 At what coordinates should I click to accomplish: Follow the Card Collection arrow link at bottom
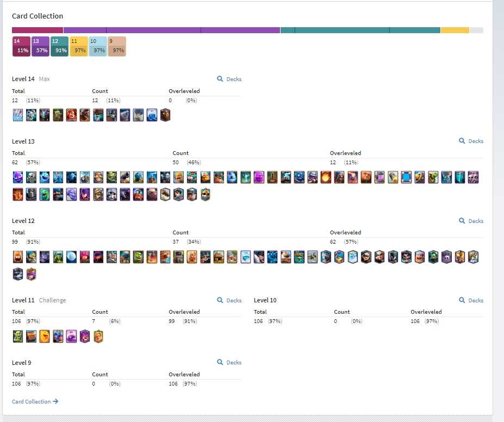pos(35,401)
